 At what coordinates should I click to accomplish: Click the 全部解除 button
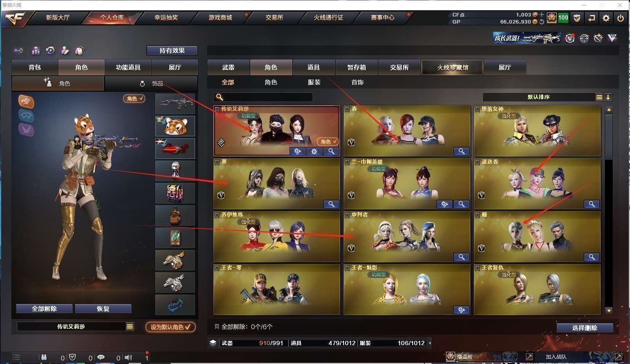tap(44, 309)
